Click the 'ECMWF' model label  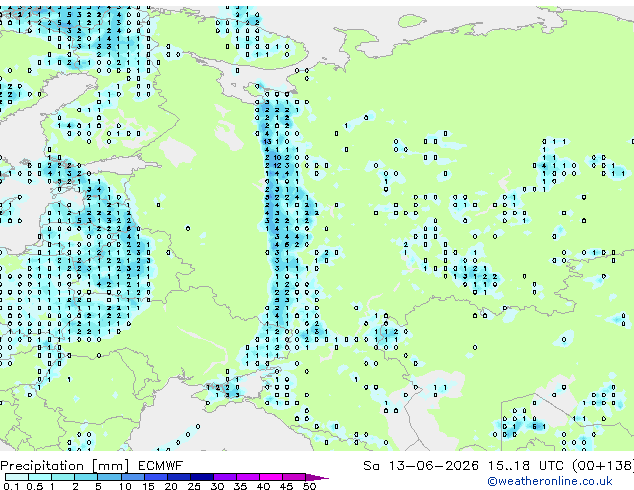pyautogui.click(x=161, y=466)
